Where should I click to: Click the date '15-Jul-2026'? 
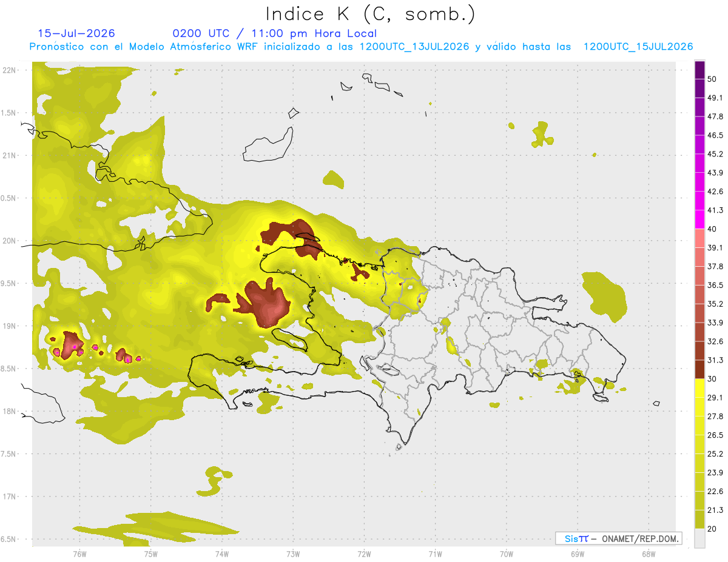(76, 33)
